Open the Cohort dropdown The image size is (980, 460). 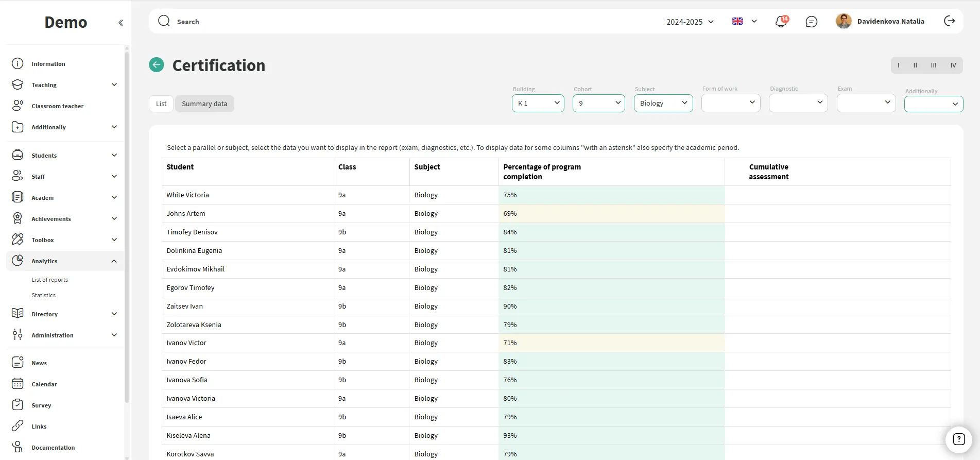[x=598, y=103]
